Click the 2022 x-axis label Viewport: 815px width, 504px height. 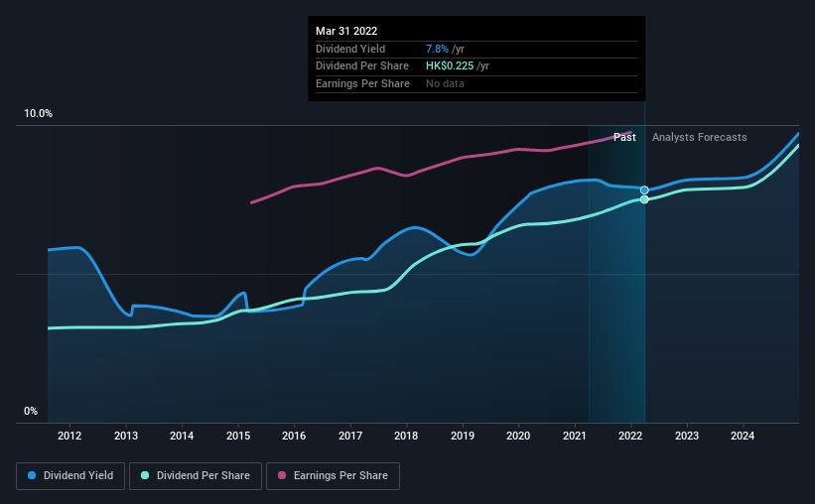point(630,436)
